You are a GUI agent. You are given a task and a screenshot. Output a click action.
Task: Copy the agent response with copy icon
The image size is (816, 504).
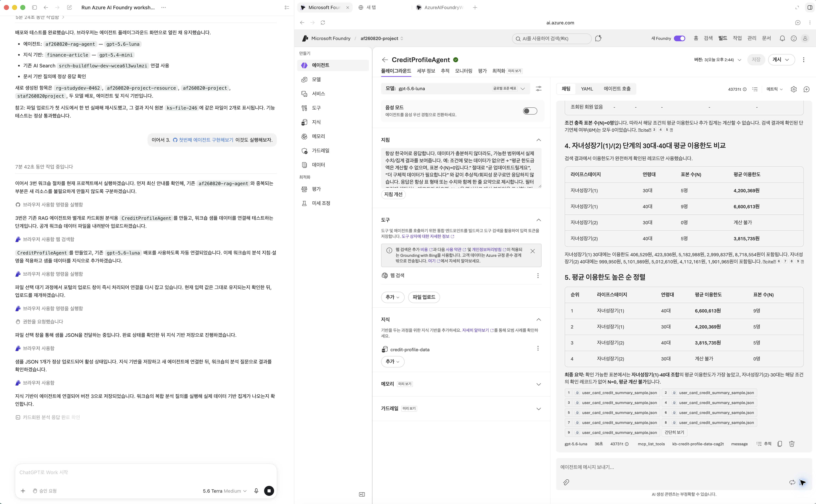(x=780, y=444)
